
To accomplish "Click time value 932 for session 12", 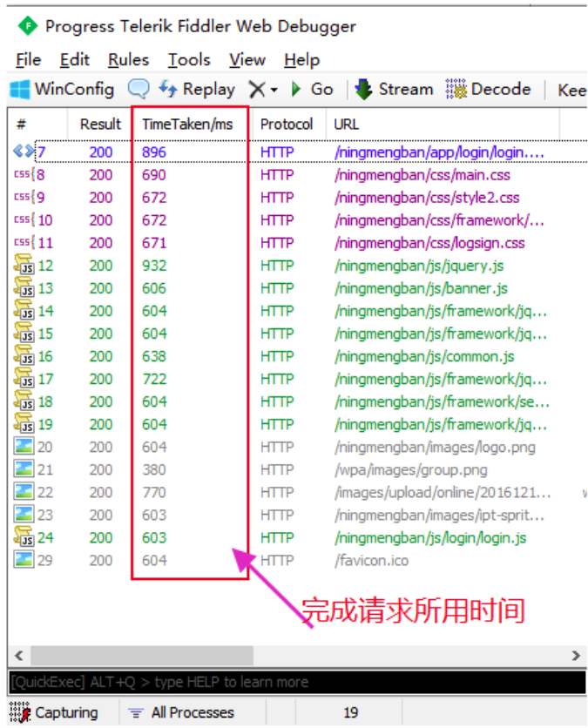I will pos(154,266).
